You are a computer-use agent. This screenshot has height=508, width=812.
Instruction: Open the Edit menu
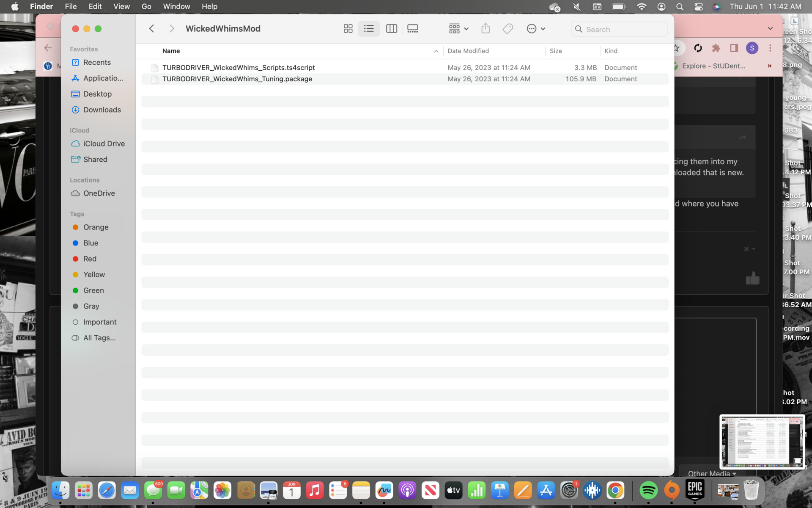(95, 6)
